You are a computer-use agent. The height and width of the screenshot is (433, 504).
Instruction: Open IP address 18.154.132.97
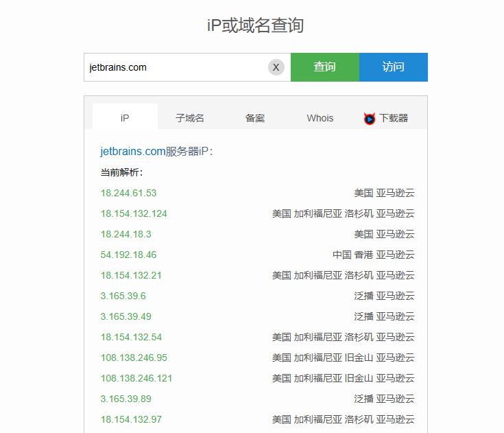pos(131,419)
